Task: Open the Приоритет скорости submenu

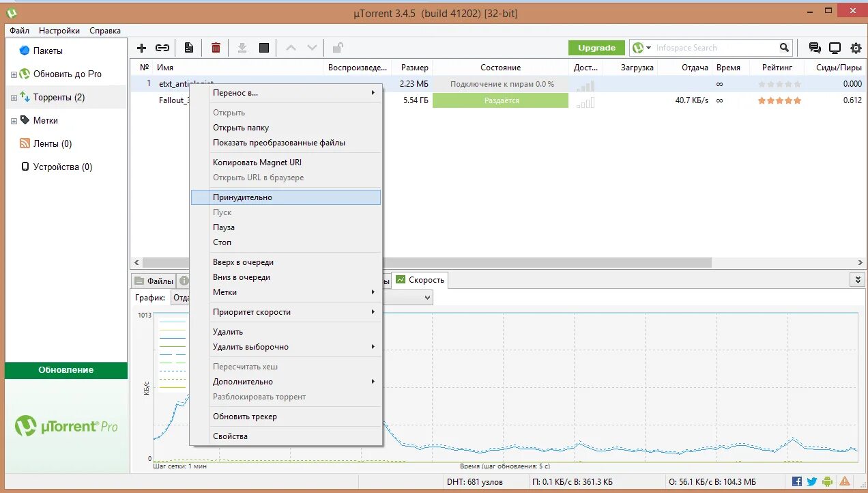Action: click(x=285, y=312)
